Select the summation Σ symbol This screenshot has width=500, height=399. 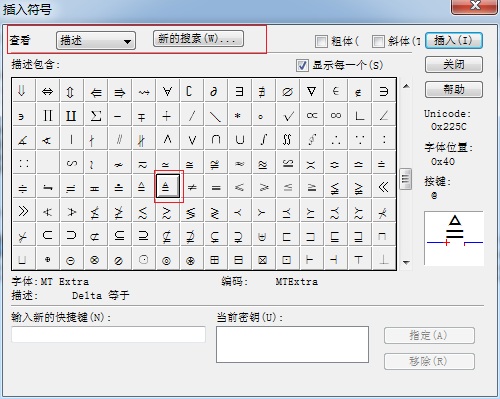pos(96,115)
